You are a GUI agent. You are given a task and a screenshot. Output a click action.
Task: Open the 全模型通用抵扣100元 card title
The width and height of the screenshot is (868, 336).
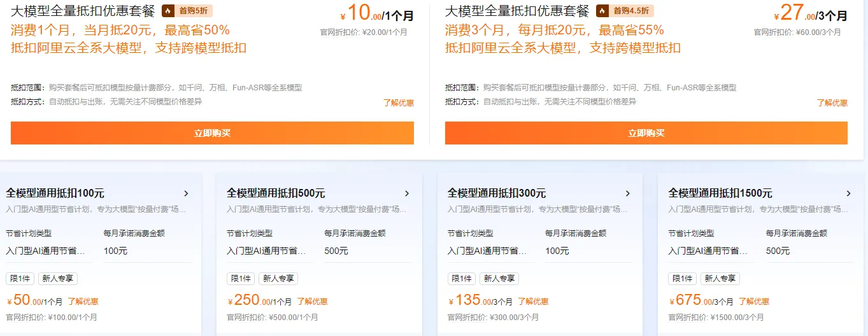pos(55,193)
